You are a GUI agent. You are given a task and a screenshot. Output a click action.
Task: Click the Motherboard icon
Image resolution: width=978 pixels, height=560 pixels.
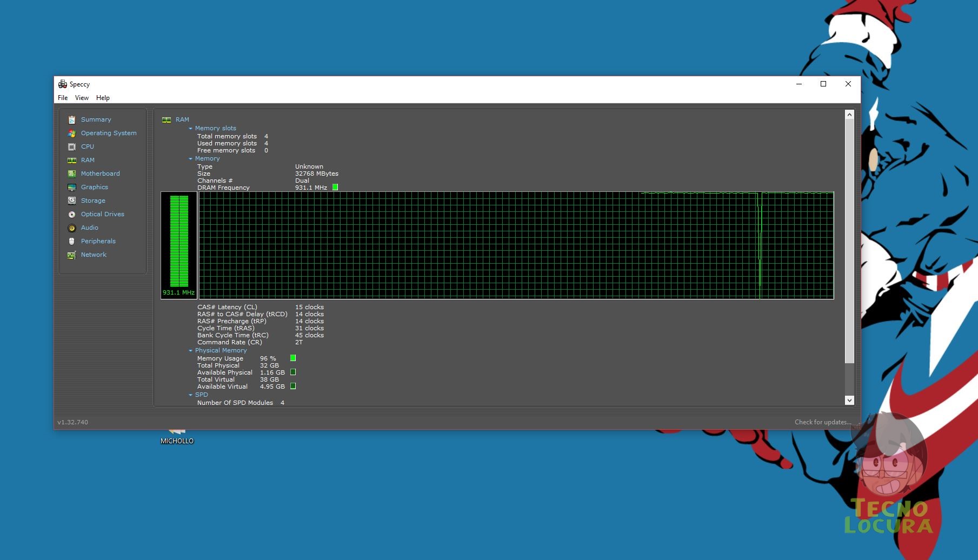click(71, 174)
